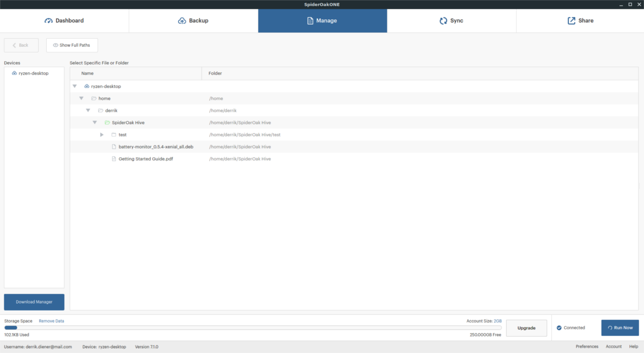
Task: Switch to the Backup tab
Action: point(193,20)
